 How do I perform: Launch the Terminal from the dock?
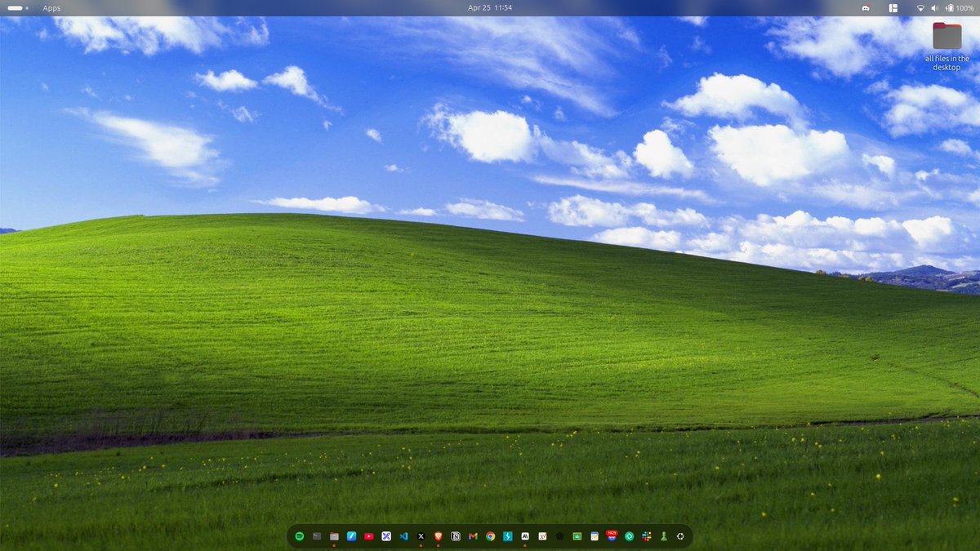[317, 536]
